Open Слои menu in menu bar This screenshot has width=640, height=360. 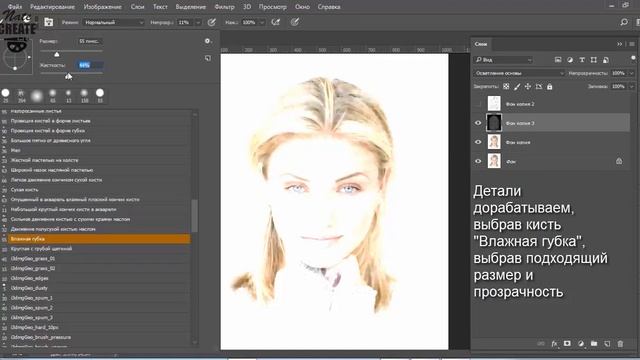(x=138, y=7)
